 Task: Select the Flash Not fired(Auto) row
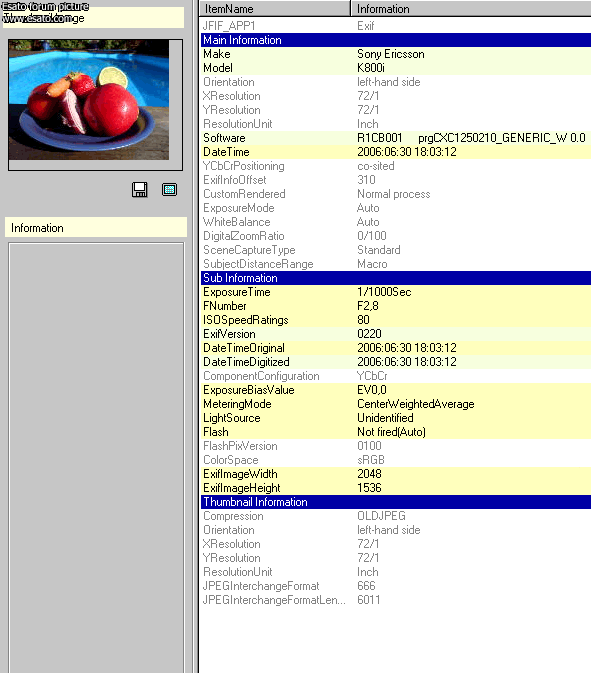pyautogui.click(x=396, y=432)
